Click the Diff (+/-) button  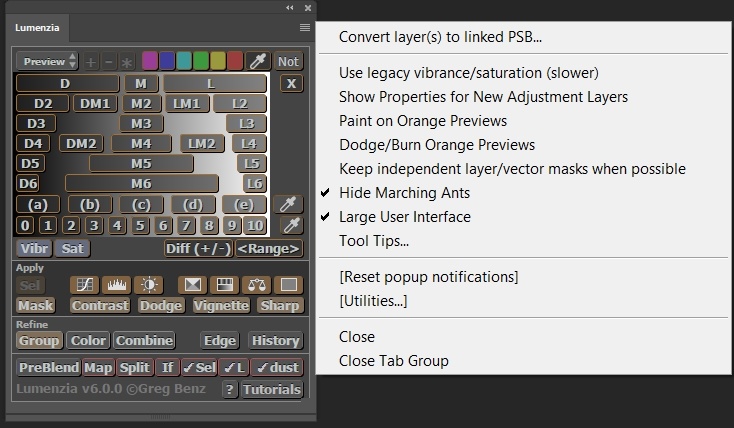pyautogui.click(x=198, y=248)
